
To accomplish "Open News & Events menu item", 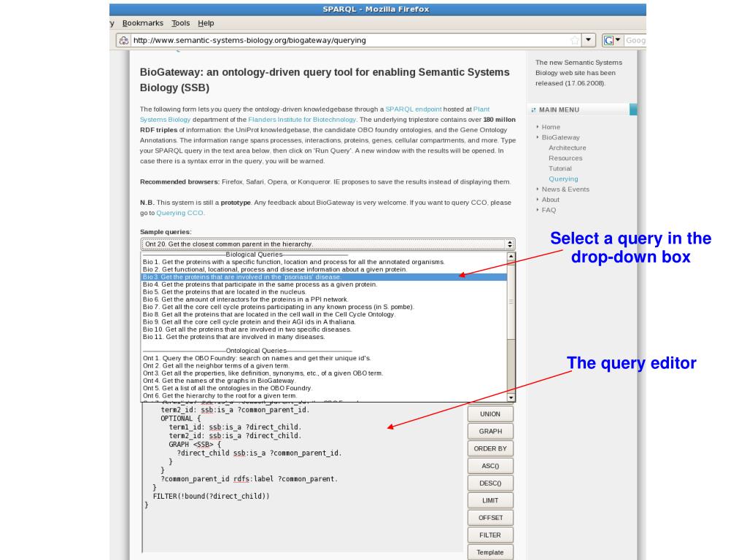I will pyautogui.click(x=565, y=190).
